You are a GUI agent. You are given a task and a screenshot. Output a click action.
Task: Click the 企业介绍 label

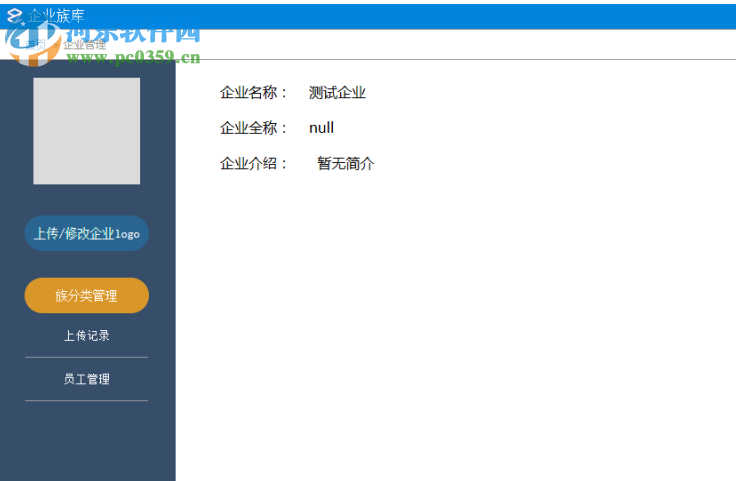pyautogui.click(x=253, y=163)
